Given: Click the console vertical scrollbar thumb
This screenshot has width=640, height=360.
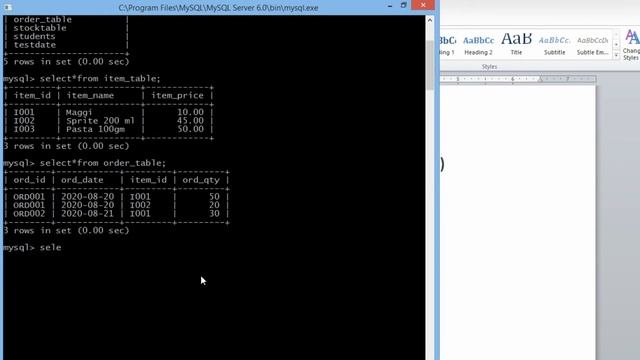Looking at the screenshot, I should click(x=430, y=65).
